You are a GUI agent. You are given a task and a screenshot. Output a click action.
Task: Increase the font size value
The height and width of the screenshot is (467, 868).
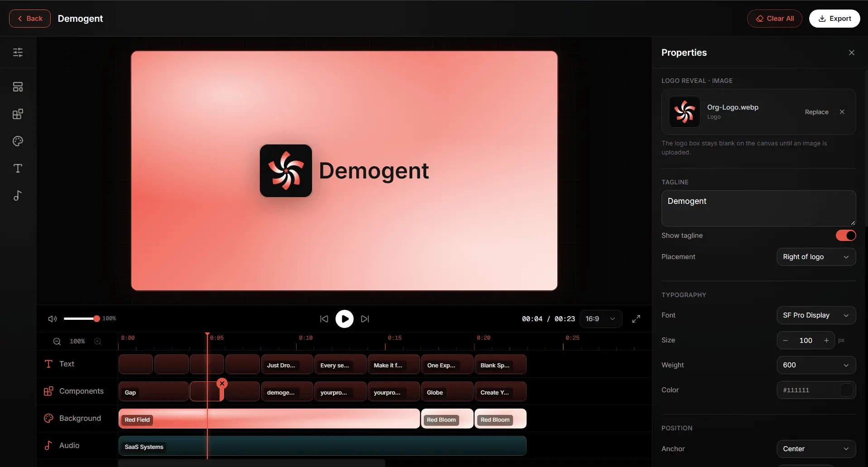pyautogui.click(x=826, y=341)
